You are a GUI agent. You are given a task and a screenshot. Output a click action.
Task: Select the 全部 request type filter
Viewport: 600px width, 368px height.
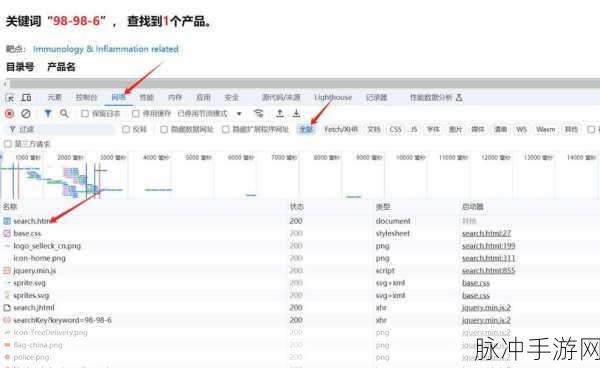[306, 130]
